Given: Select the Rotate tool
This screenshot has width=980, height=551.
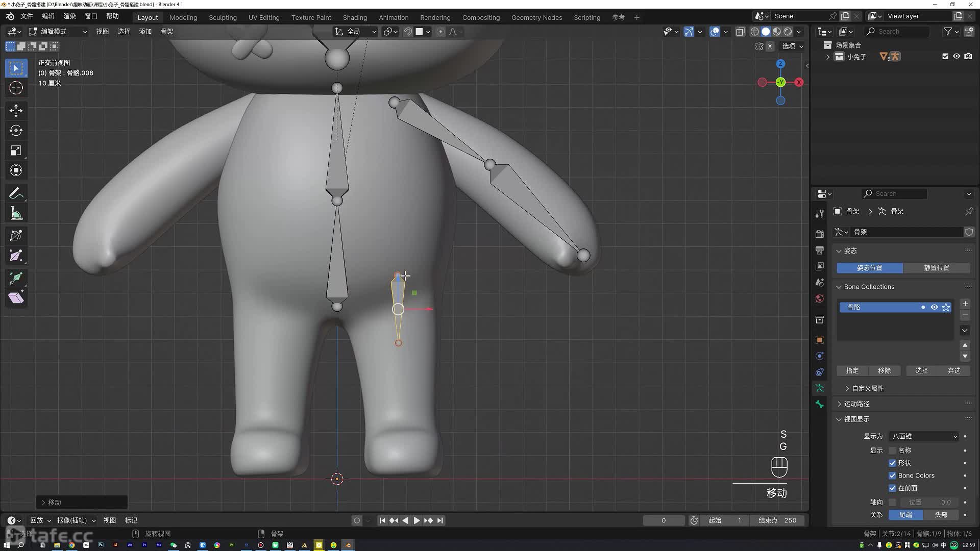Looking at the screenshot, I should 16,130.
